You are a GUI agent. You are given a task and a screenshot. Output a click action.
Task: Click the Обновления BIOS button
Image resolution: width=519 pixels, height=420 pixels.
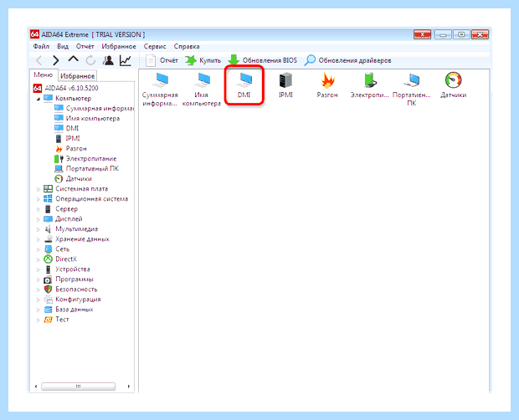pos(263,60)
